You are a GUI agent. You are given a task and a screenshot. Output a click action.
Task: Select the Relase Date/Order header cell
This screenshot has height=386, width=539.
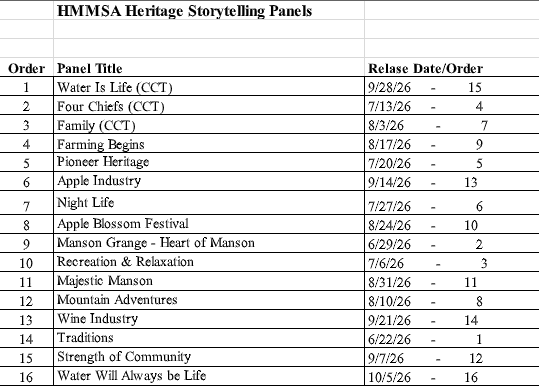[452, 67]
